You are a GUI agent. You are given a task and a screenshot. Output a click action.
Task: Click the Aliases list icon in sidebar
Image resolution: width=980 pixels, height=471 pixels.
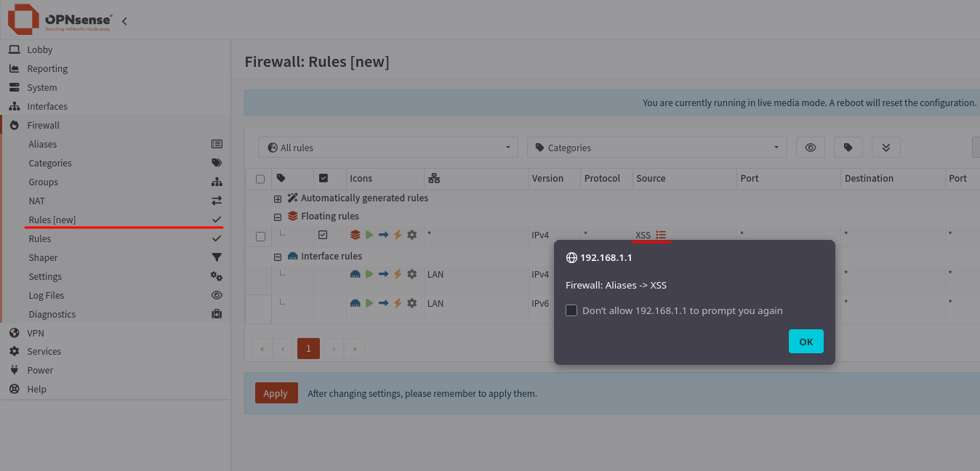[217, 144]
